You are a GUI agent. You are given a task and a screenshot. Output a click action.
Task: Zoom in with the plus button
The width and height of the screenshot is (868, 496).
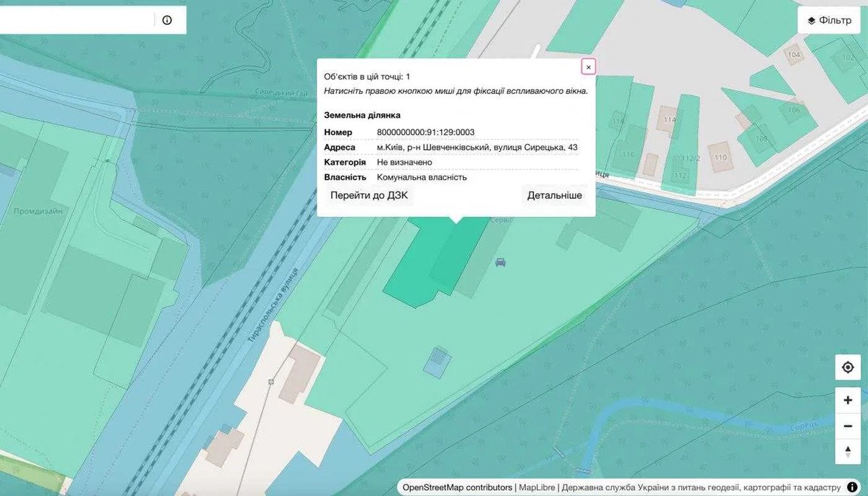click(848, 401)
